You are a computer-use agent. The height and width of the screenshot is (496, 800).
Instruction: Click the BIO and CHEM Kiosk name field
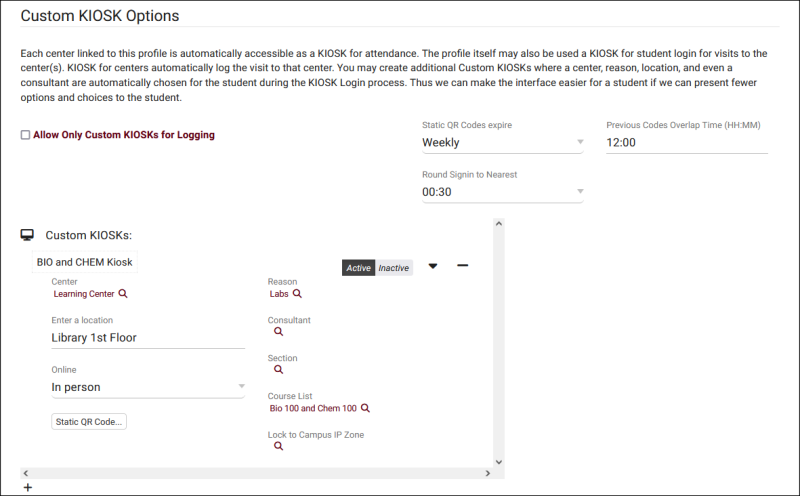(x=84, y=262)
